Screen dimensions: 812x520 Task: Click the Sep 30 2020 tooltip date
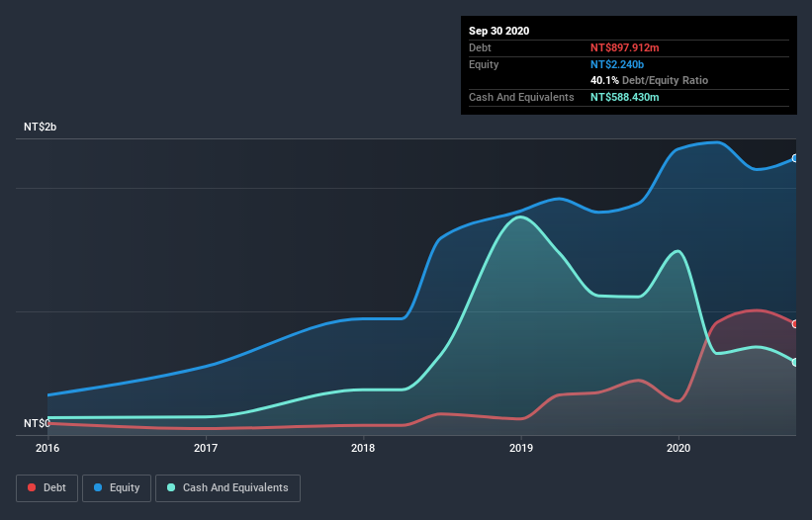(499, 31)
